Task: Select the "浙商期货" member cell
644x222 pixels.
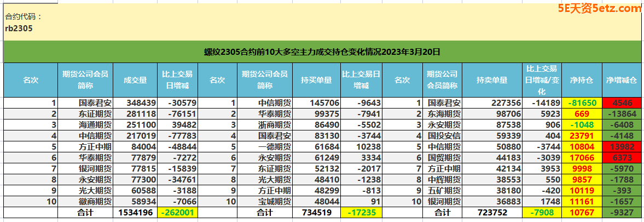Action: [x=264, y=125]
